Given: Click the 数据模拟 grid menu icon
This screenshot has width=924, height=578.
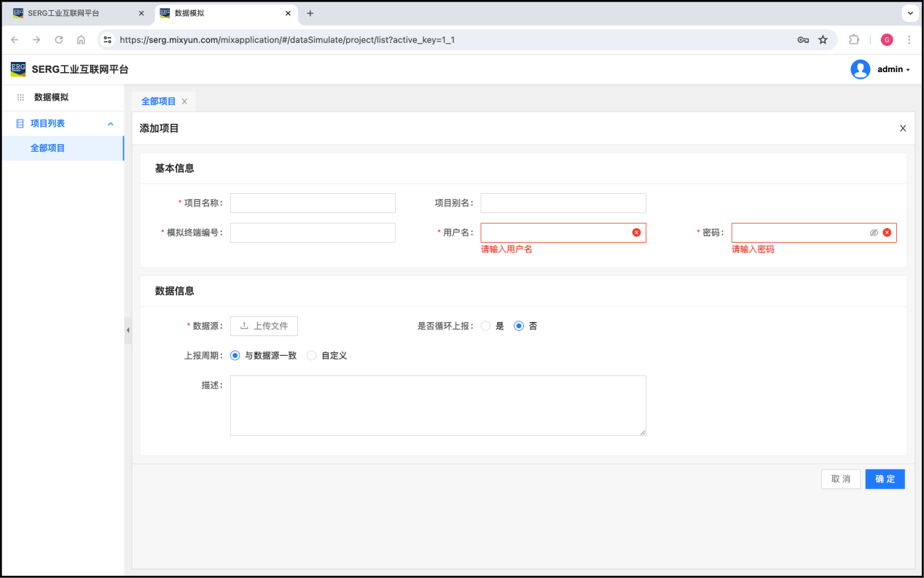Looking at the screenshot, I should (x=20, y=97).
